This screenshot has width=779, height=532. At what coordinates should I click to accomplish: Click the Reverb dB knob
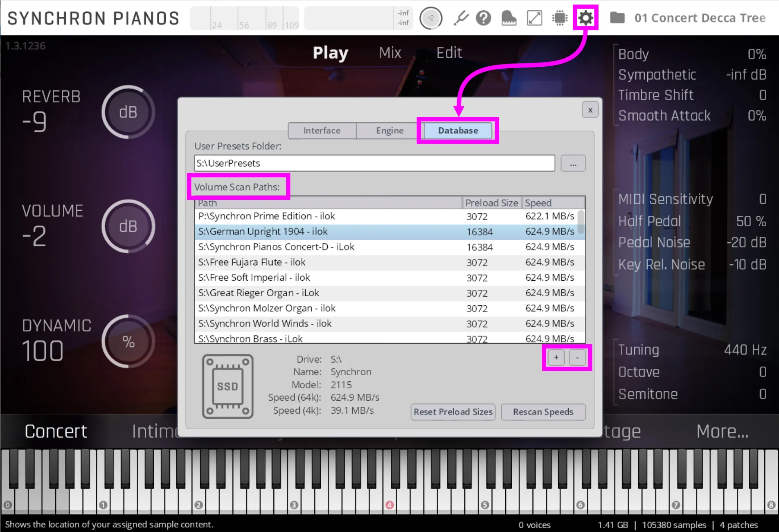click(128, 112)
